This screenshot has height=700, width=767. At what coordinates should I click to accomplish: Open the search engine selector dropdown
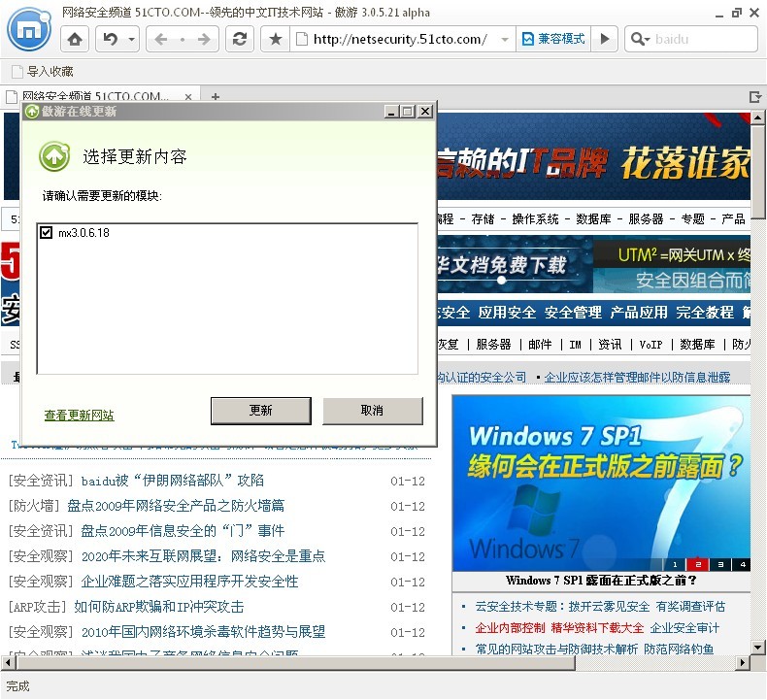click(641, 39)
